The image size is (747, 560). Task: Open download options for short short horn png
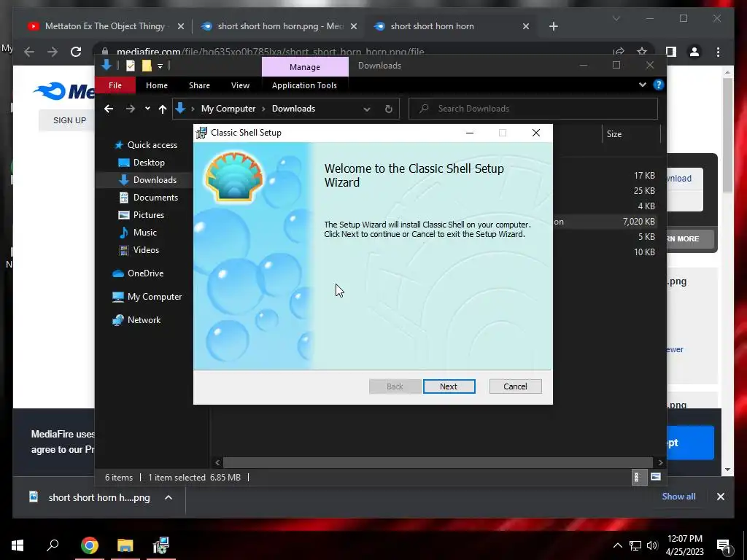pyautogui.click(x=169, y=497)
